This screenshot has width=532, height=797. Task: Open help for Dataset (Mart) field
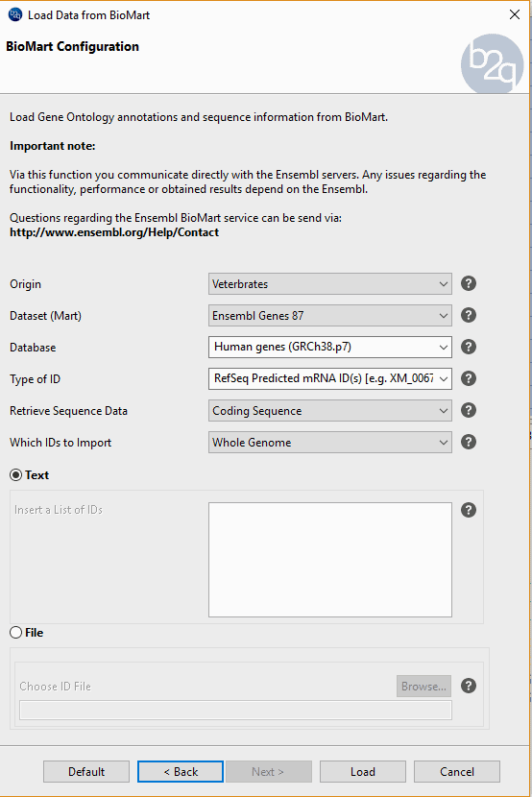(x=469, y=315)
